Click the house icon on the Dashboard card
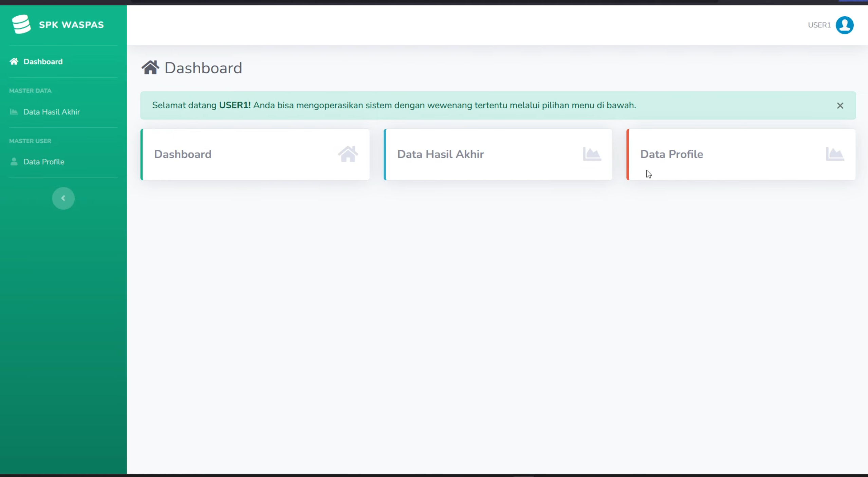The height and width of the screenshot is (477, 868). (x=348, y=154)
